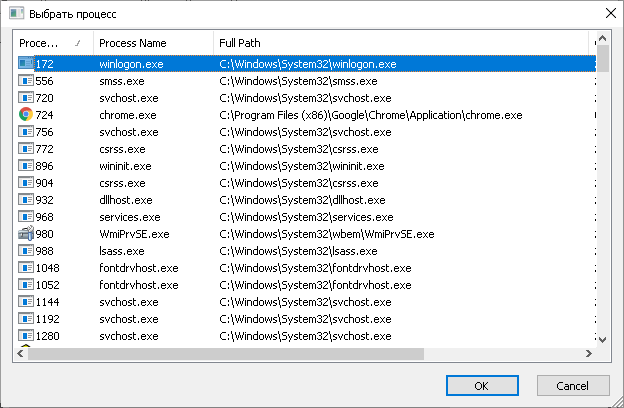
Task: Click path C:\Windows\System32\dllhost.exe
Action: pyautogui.click(x=302, y=200)
